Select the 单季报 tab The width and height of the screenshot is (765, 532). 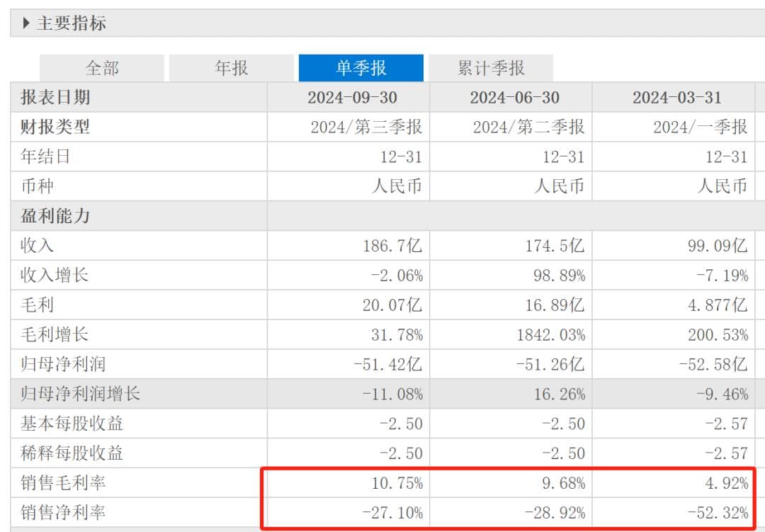(x=361, y=68)
